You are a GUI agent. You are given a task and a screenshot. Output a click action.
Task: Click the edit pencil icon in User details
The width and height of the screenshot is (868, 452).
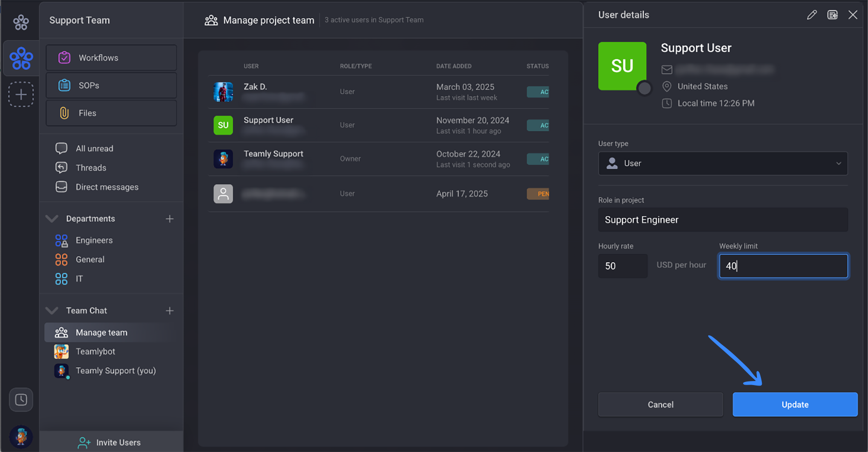click(812, 15)
